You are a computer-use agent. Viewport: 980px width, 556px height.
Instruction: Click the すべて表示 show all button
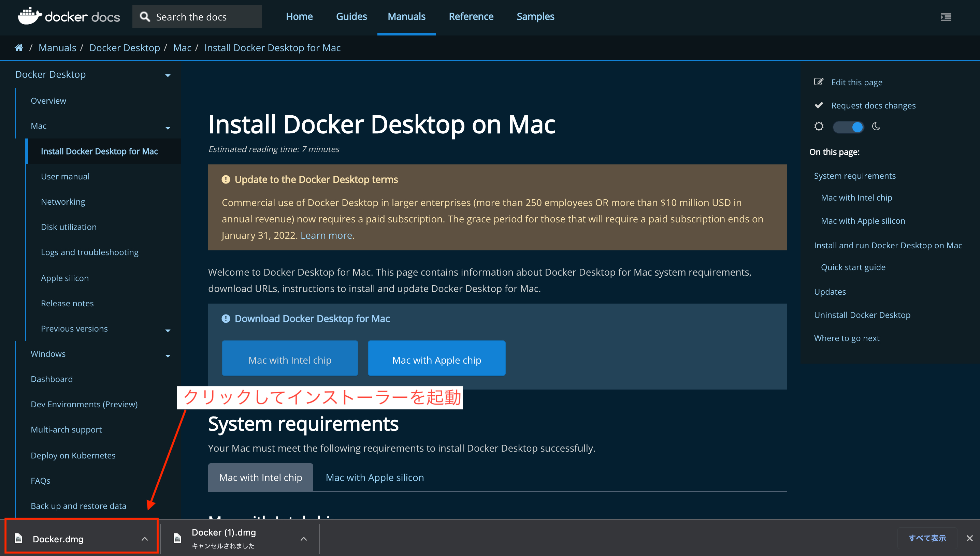(927, 538)
